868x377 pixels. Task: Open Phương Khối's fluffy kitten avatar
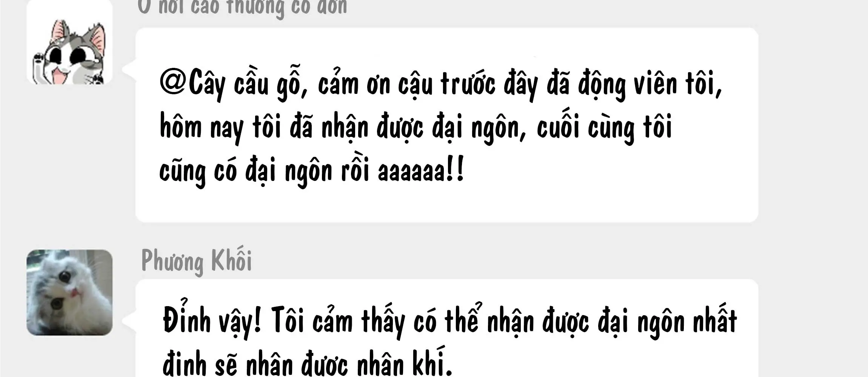[x=69, y=293]
